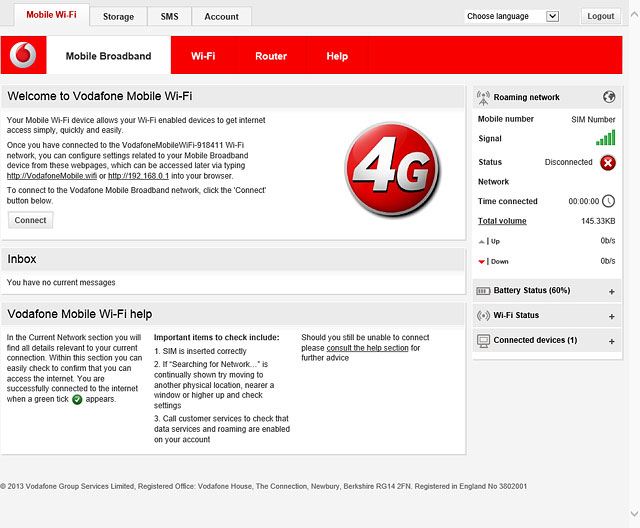
Task: Switch to the Storage tab
Action: pos(118,16)
